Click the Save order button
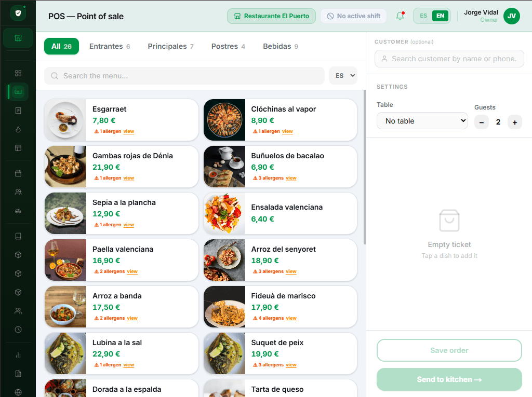Screen dimensions: 532x397 [x=449, y=350]
